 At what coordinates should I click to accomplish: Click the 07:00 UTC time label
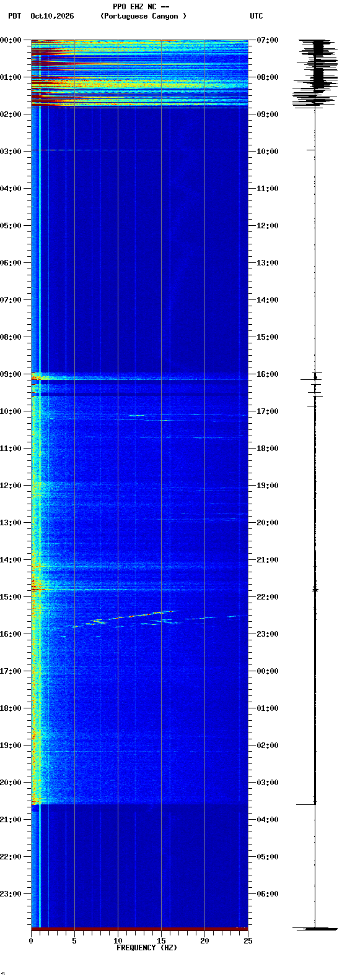tap(268, 40)
